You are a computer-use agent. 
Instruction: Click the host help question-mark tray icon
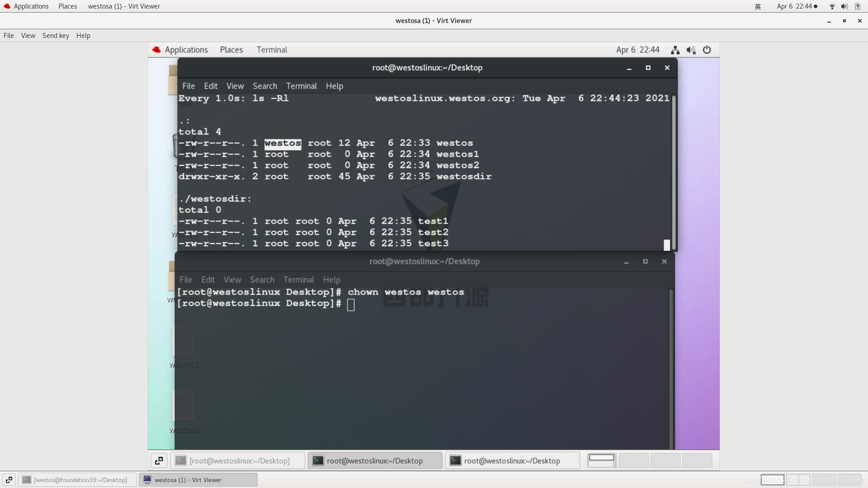click(x=858, y=6)
